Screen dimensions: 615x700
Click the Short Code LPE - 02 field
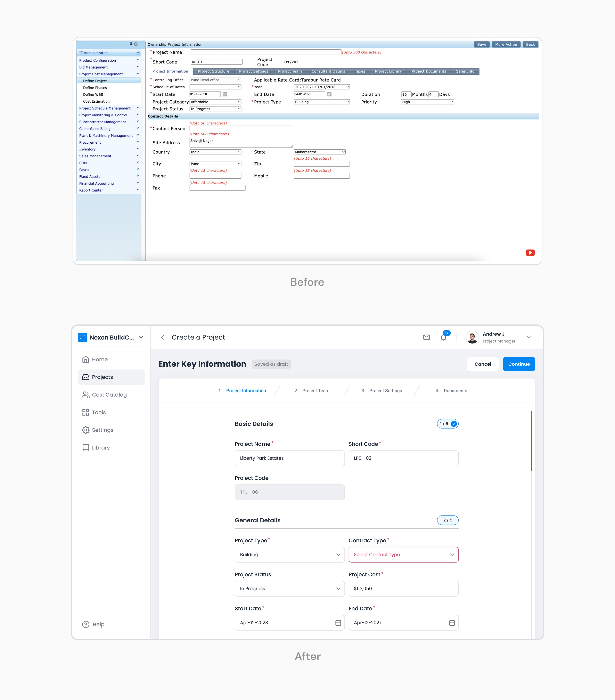coord(404,458)
